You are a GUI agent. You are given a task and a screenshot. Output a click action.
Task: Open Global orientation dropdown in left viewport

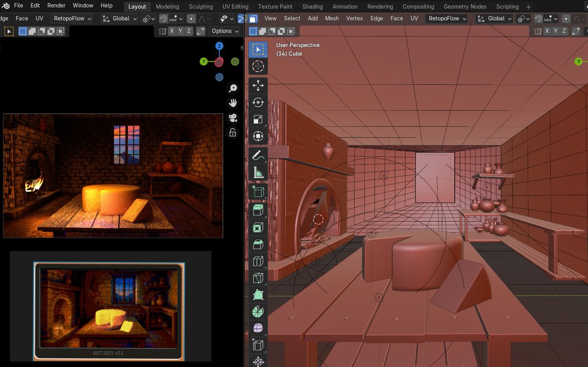(120, 19)
